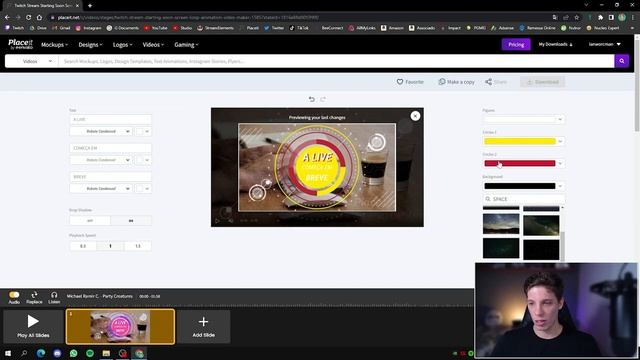Open Windows taskbar search
Viewport: 640px width, 360px height.
[x=24, y=353]
